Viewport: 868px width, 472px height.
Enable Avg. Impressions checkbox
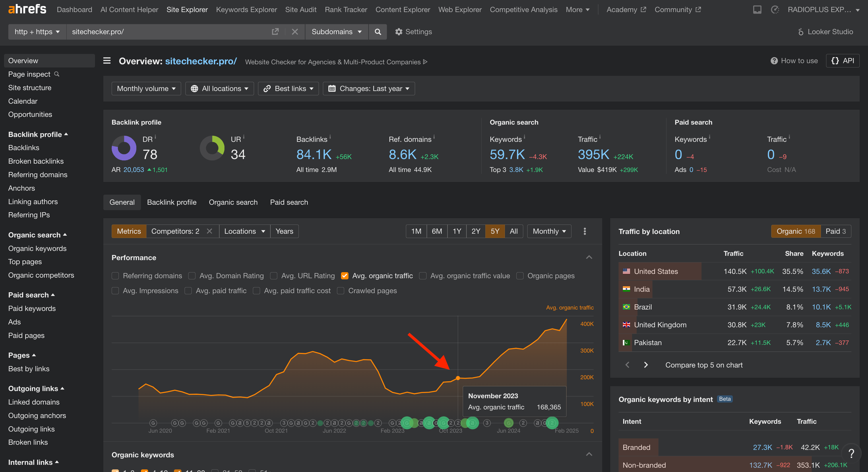pyautogui.click(x=115, y=291)
